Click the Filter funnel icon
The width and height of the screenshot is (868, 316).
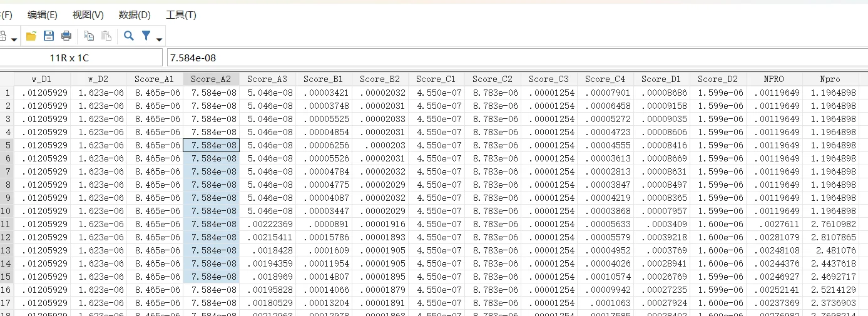146,36
